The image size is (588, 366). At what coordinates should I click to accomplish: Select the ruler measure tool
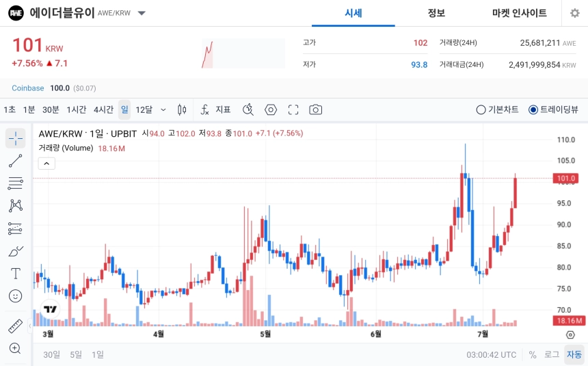(15, 326)
